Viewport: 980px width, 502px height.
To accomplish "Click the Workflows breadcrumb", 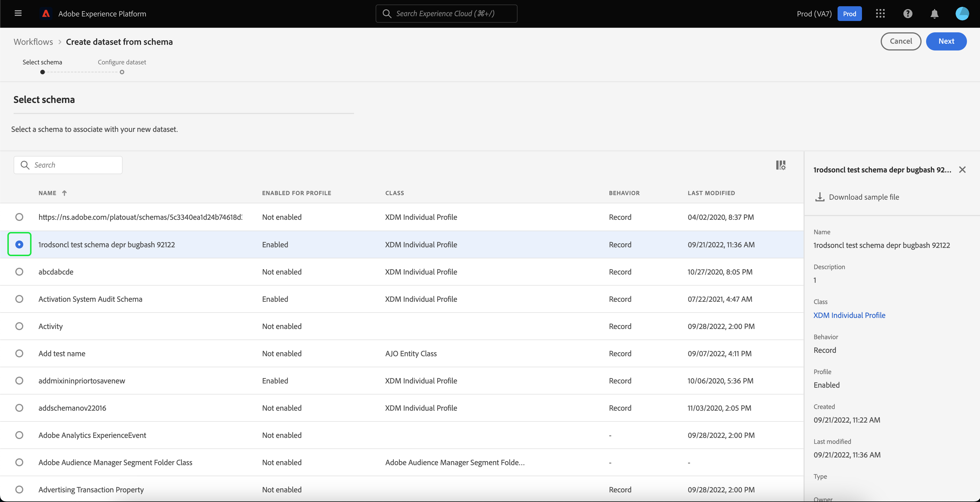I will pyautogui.click(x=33, y=42).
